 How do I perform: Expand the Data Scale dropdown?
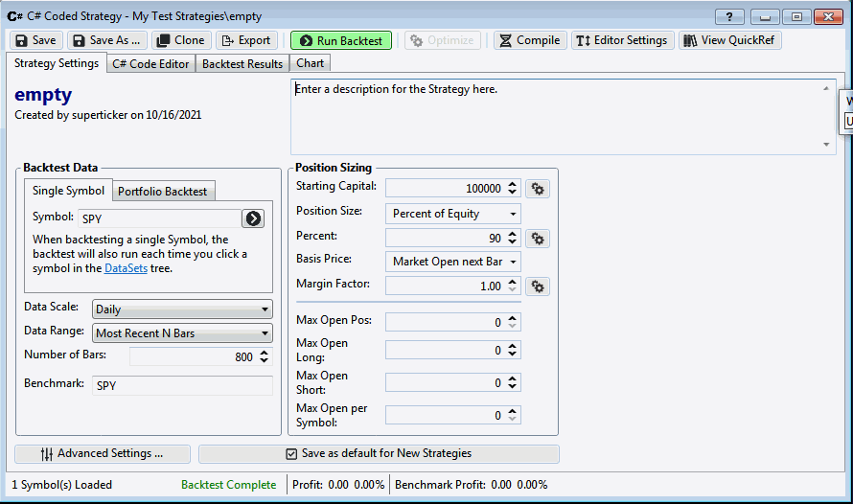click(x=182, y=309)
